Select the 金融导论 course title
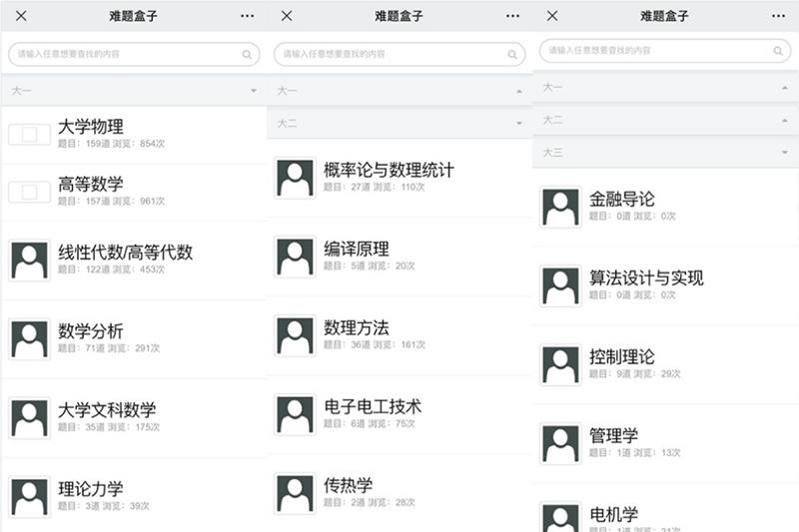Viewport: 799px width, 532px height. pyautogui.click(x=622, y=199)
